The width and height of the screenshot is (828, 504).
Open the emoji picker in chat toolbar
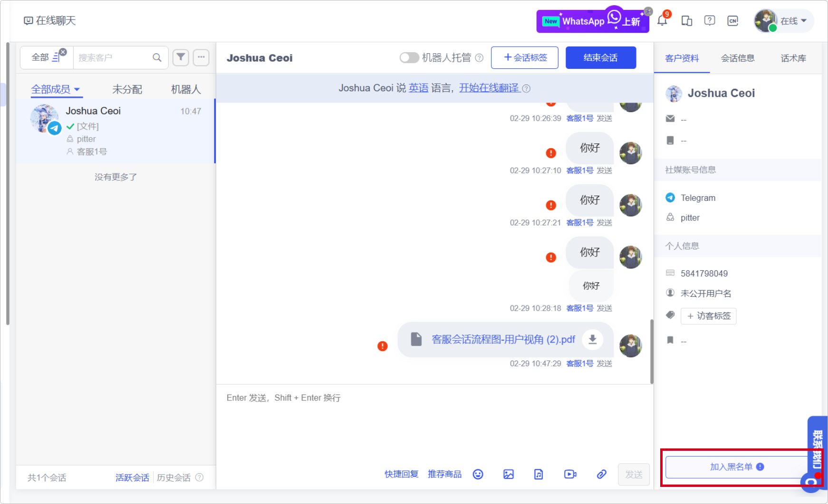(x=478, y=474)
